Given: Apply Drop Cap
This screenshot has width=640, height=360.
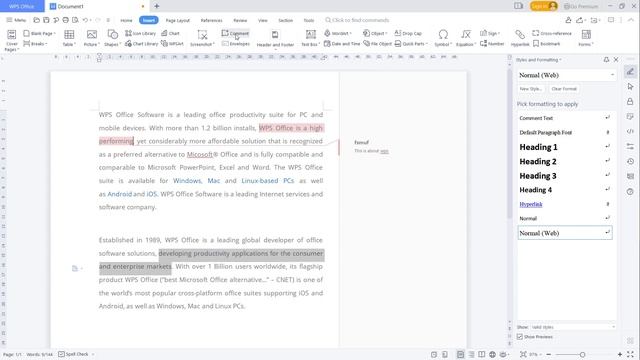Looking at the screenshot, I should tap(408, 33).
